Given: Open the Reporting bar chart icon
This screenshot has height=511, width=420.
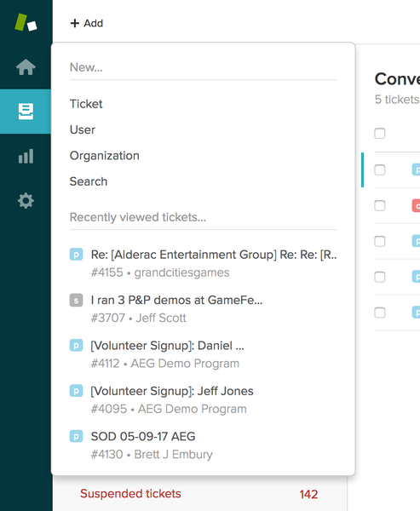Looking at the screenshot, I should click(26, 156).
